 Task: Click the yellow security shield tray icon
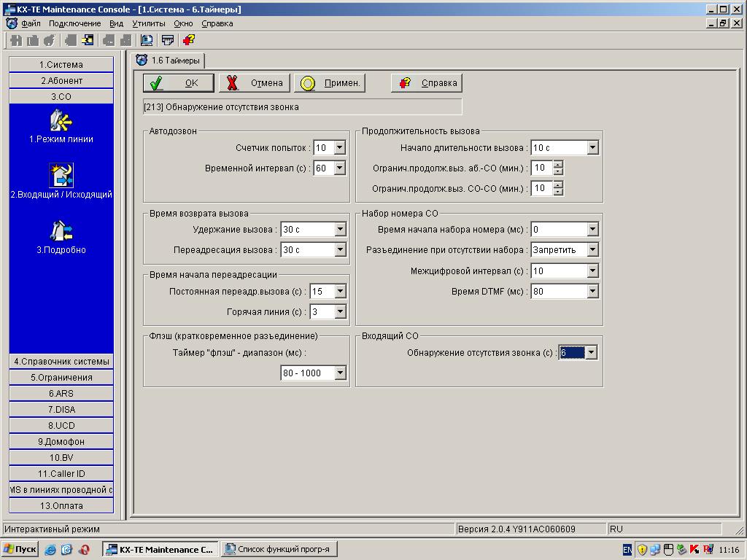pyautogui.click(x=642, y=550)
